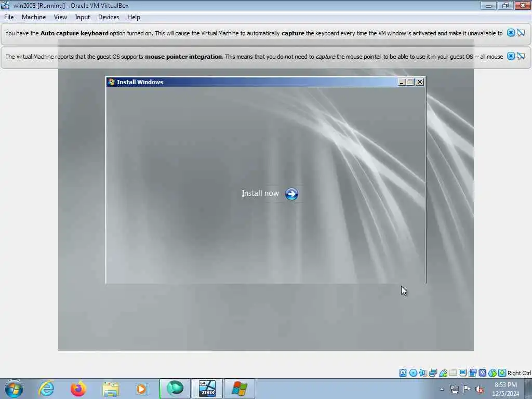Dismiss the Auto capture keyboard notification
This screenshot has height=399, width=532.
(511, 33)
